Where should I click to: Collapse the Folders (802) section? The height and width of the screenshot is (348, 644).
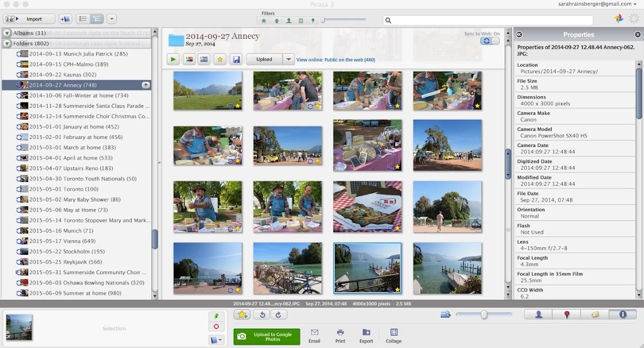7,43
